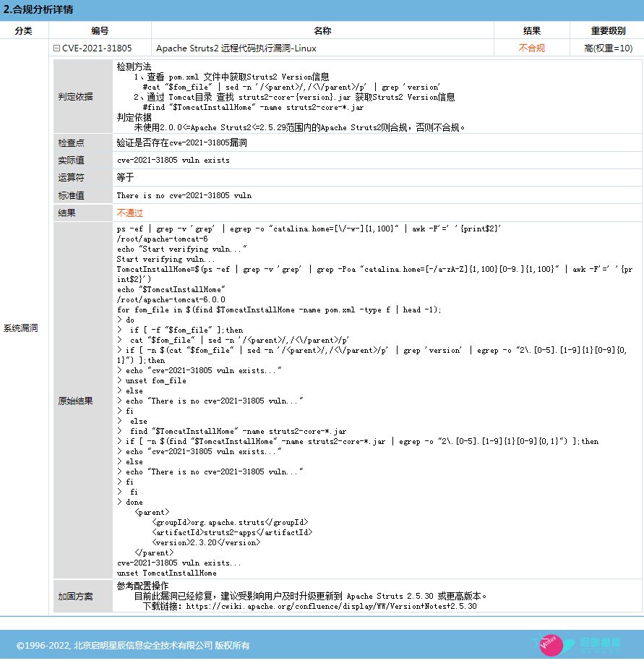Click the line <groupId>org.apache.struts</groupId>
This screenshot has height=666, width=644.
pos(230,522)
